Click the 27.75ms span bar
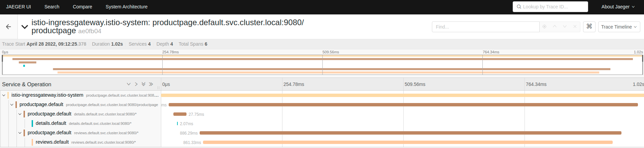Screen dimensions: 644x148 coord(180,114)
